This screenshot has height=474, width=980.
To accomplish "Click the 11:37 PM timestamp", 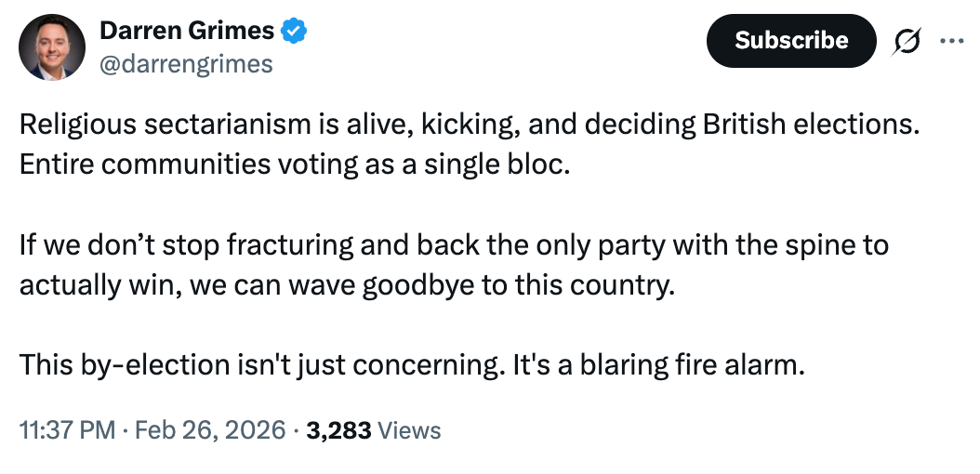I will [67, 430].
